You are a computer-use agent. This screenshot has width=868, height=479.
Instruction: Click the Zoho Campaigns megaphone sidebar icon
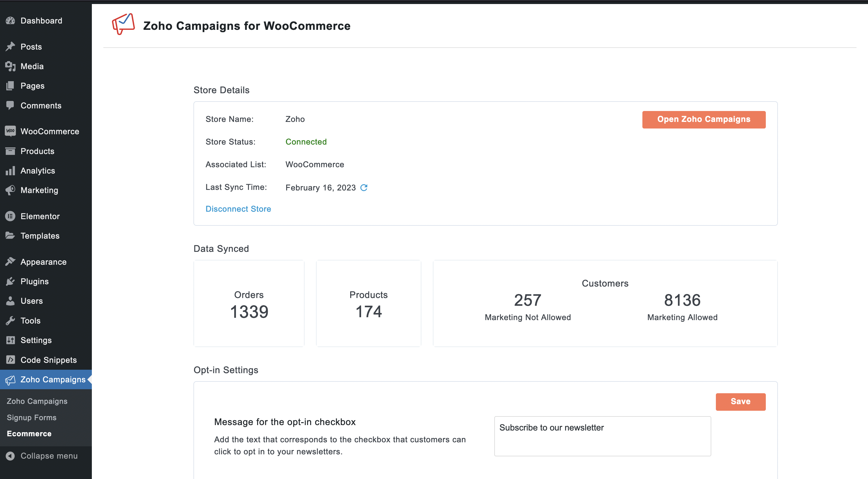pyautogui.click(x=10, y=380)
